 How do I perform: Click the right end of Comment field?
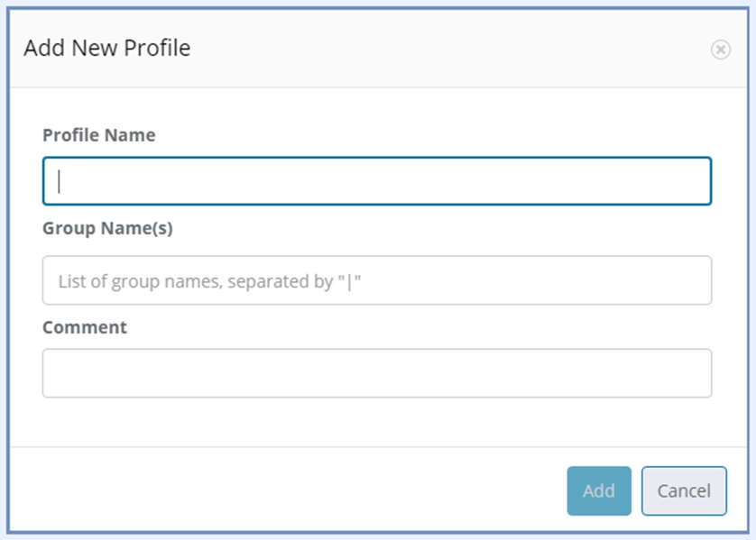tap(695, 373)
